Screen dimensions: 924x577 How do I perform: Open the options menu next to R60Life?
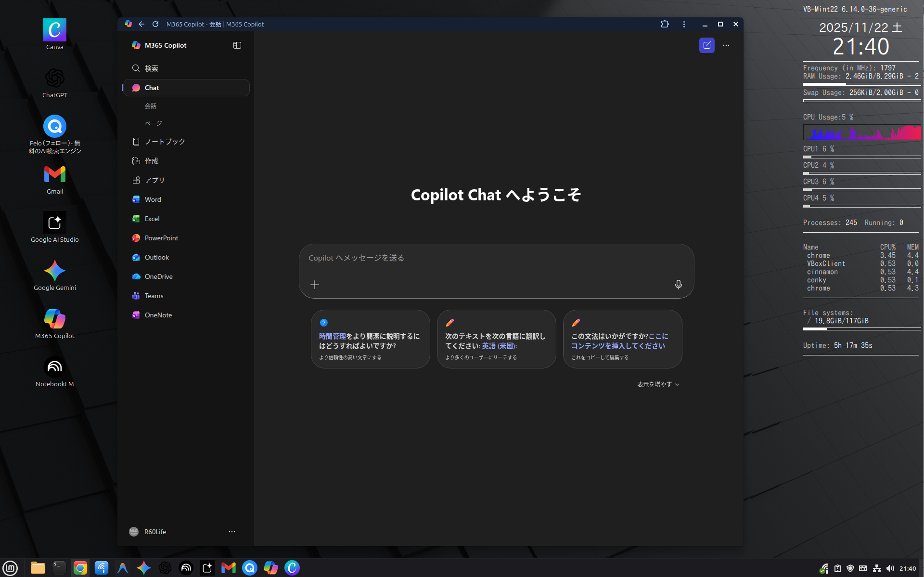[x=232, y=531]
